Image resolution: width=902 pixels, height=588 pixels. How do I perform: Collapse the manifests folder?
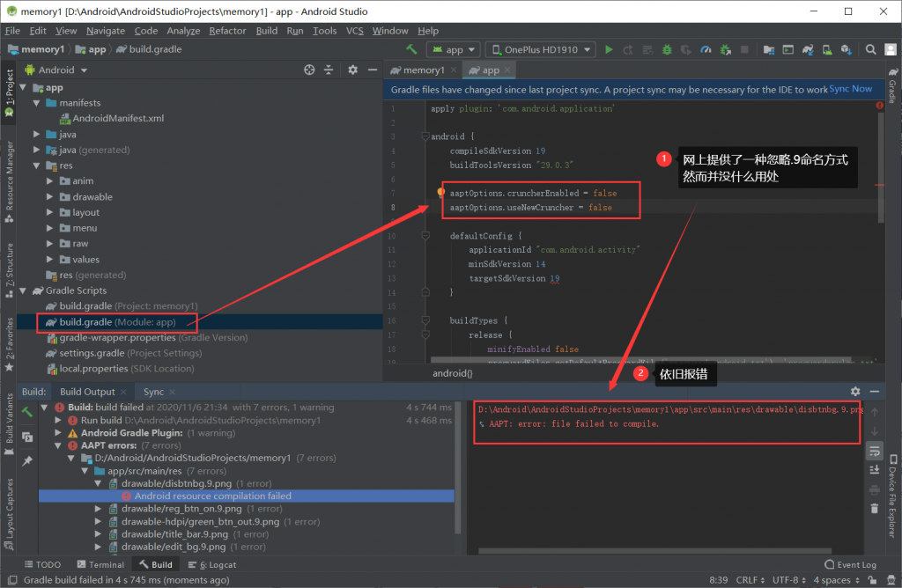coord(37,103)
